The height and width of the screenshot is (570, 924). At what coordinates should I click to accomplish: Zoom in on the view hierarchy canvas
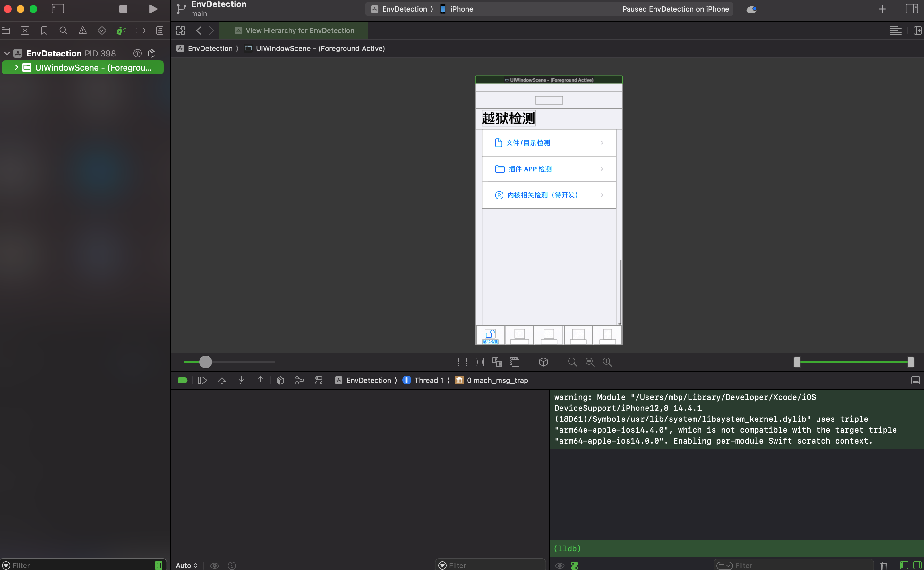607,362
